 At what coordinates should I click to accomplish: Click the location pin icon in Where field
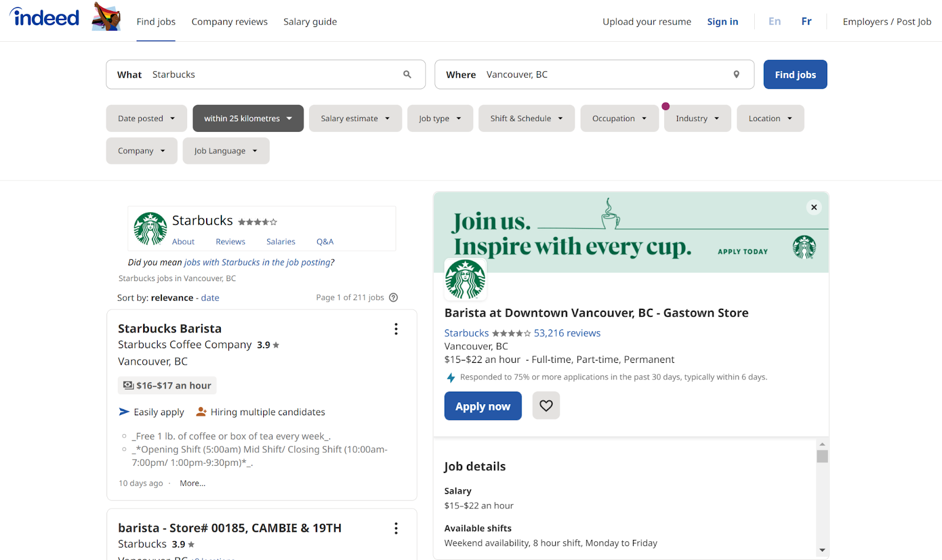point(736,75)
